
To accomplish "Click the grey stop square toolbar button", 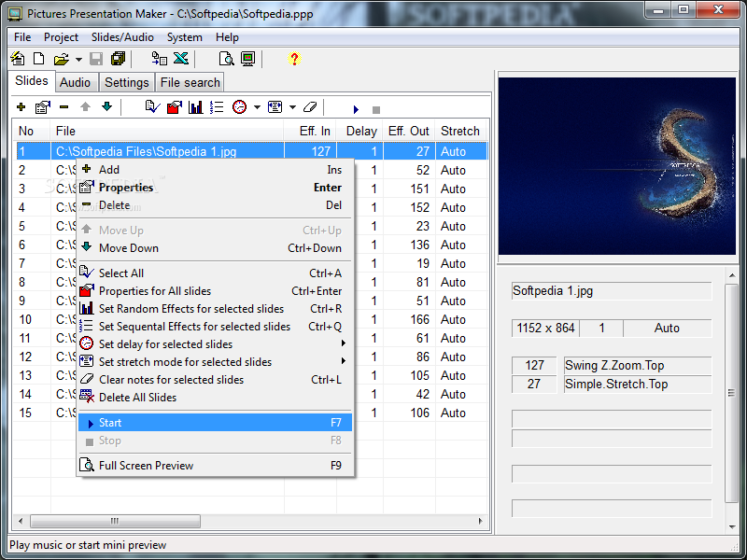I will [376, 109].
